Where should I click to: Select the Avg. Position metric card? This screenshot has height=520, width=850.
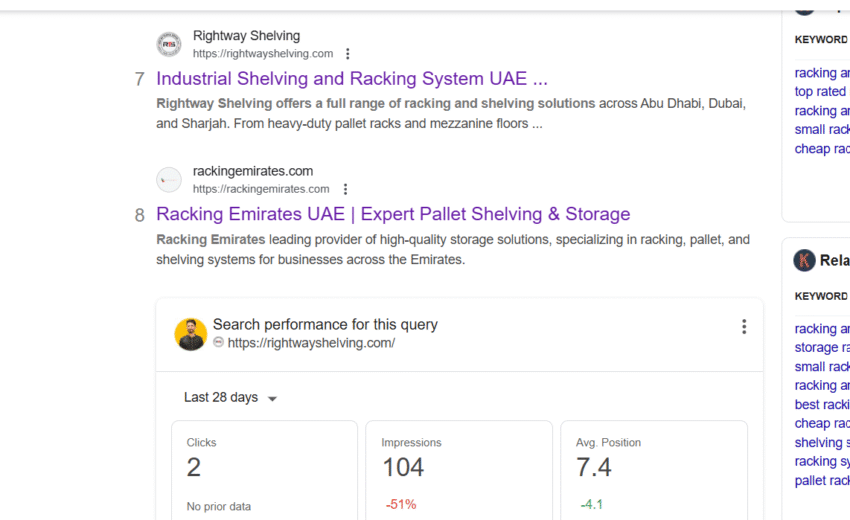[x=653, y=470]
